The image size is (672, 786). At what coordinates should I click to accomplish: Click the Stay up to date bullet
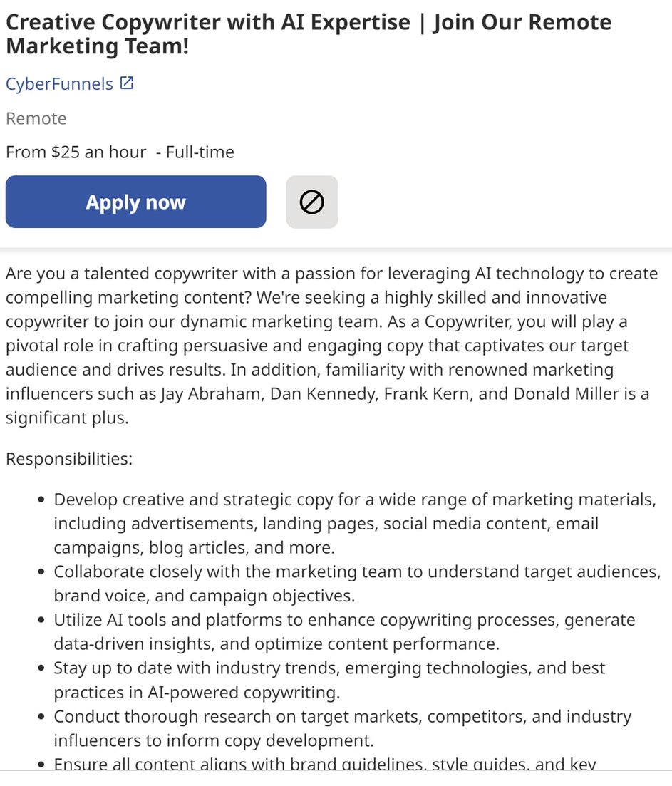329,680
